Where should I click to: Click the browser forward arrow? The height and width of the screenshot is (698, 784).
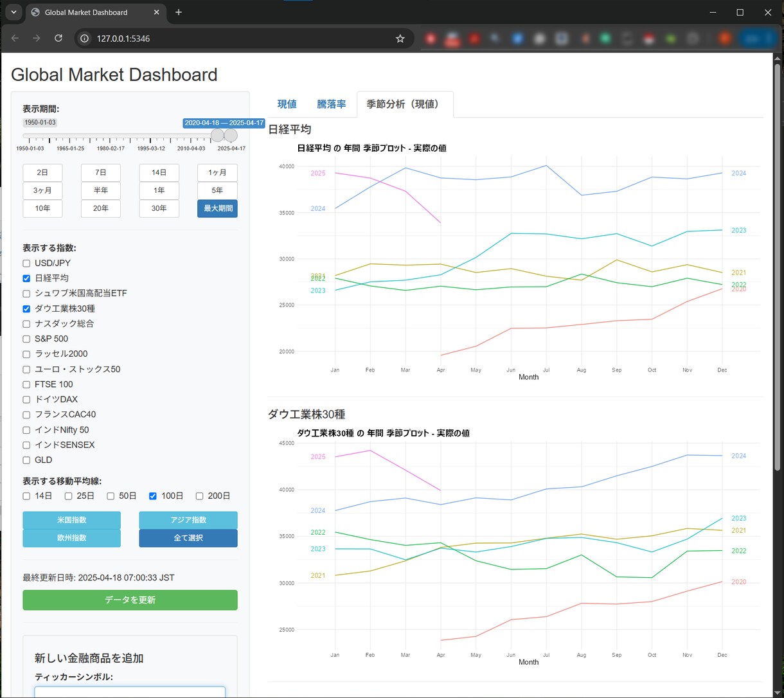tap(37, 39)
